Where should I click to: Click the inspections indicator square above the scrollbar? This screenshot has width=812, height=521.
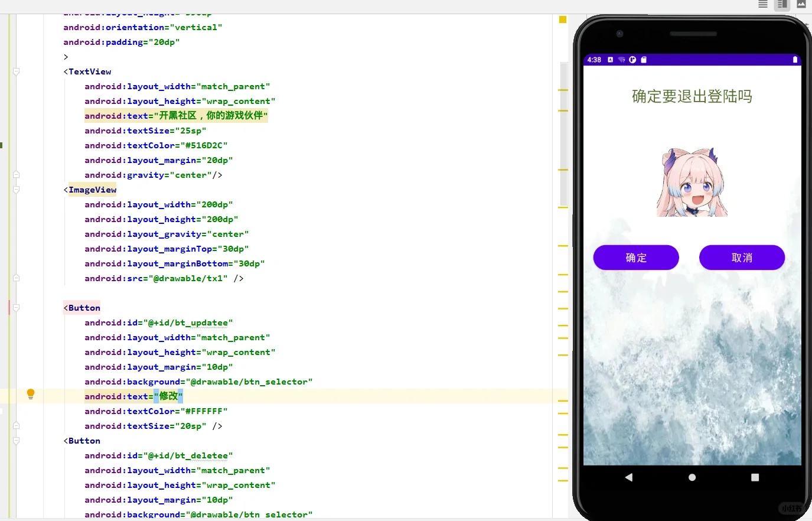[x=562, y=19]
